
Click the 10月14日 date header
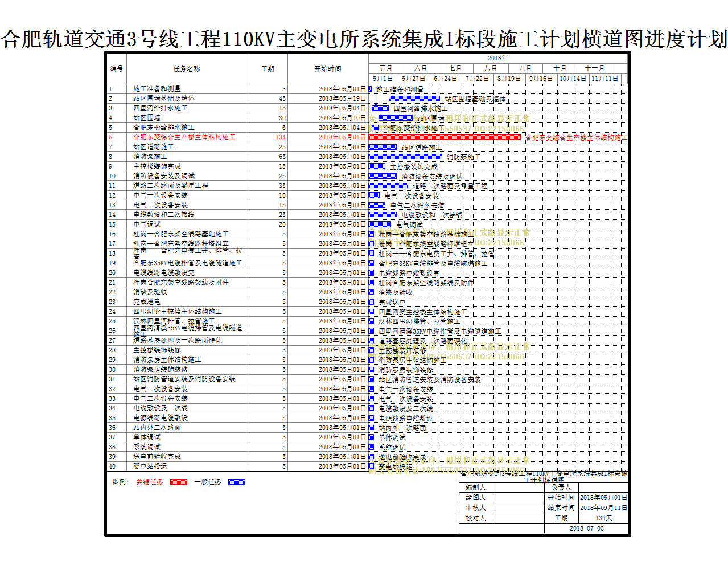click(573, 79)
